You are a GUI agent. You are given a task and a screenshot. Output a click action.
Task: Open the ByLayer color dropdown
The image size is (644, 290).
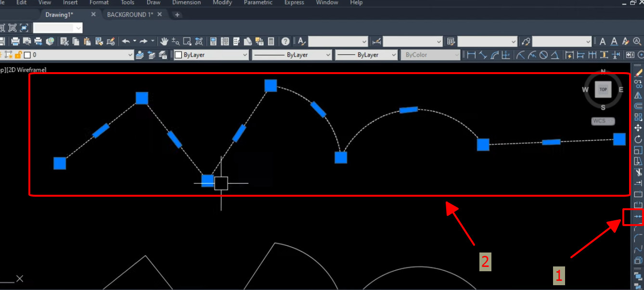[x=211, y=55]
